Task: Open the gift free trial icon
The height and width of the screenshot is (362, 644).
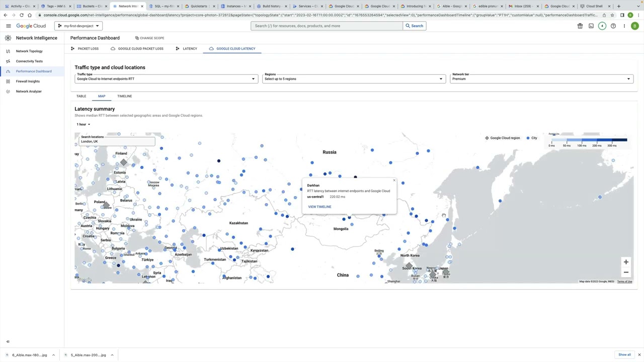Action: click(x=580, y=26)
